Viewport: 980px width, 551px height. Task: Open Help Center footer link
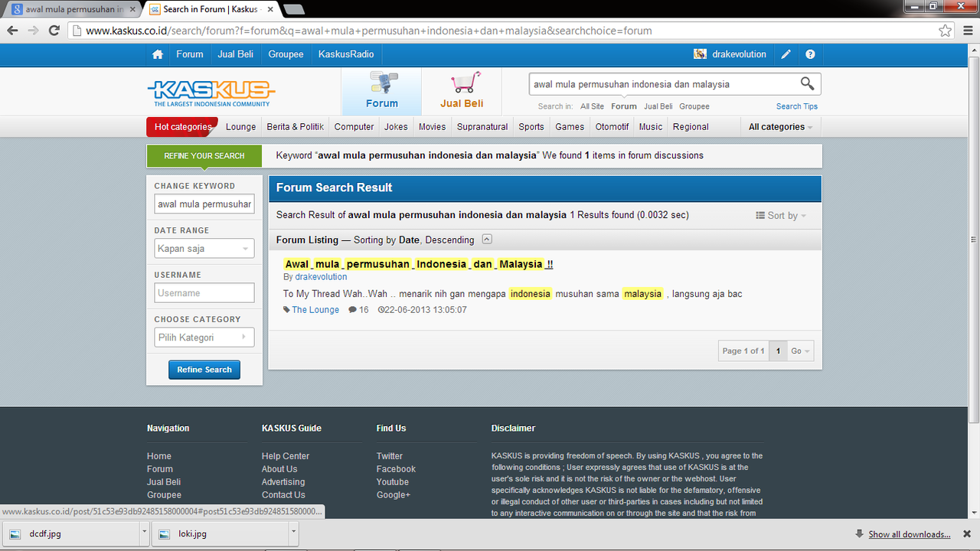[286, 456]
